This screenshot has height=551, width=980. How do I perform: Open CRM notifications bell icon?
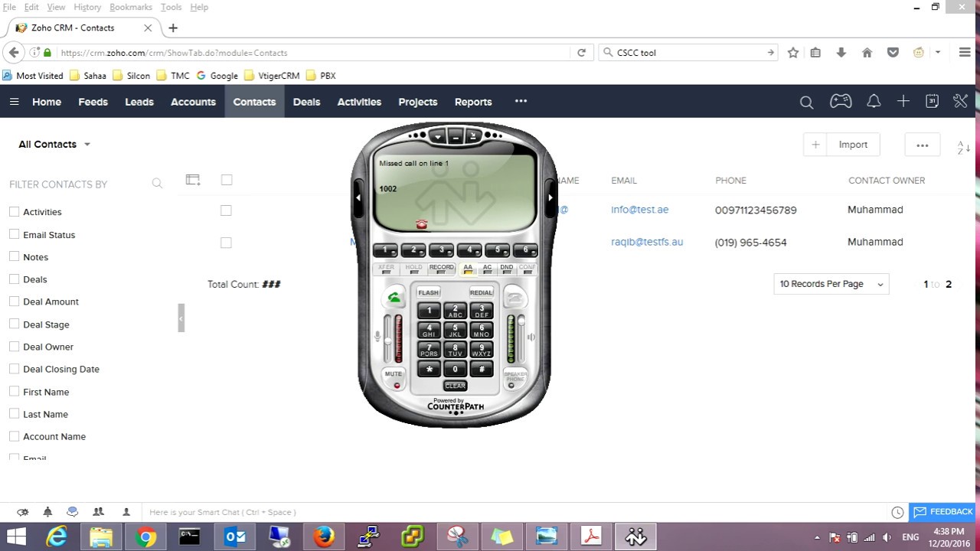tap(873, 101)
